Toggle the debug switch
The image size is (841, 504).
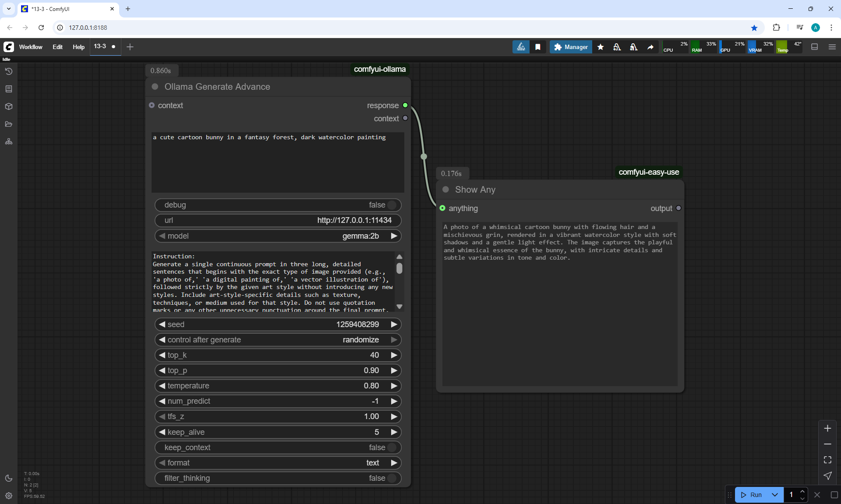392,205
